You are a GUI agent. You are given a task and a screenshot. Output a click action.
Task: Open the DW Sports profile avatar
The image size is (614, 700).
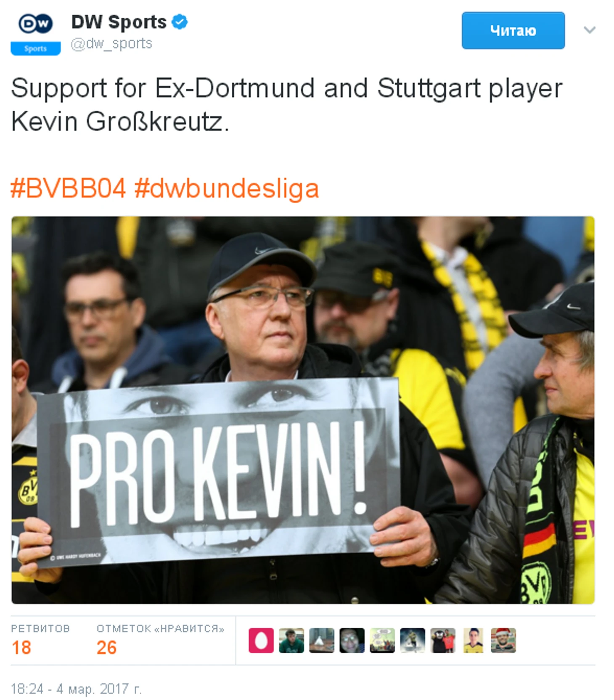click(35, 34)
